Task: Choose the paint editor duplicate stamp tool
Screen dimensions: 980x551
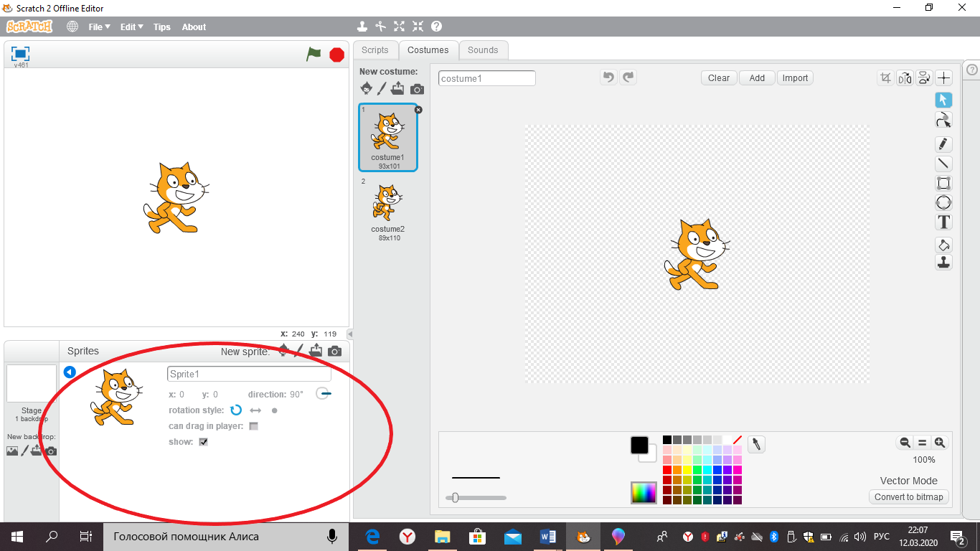Action: (x=944, y=263)
